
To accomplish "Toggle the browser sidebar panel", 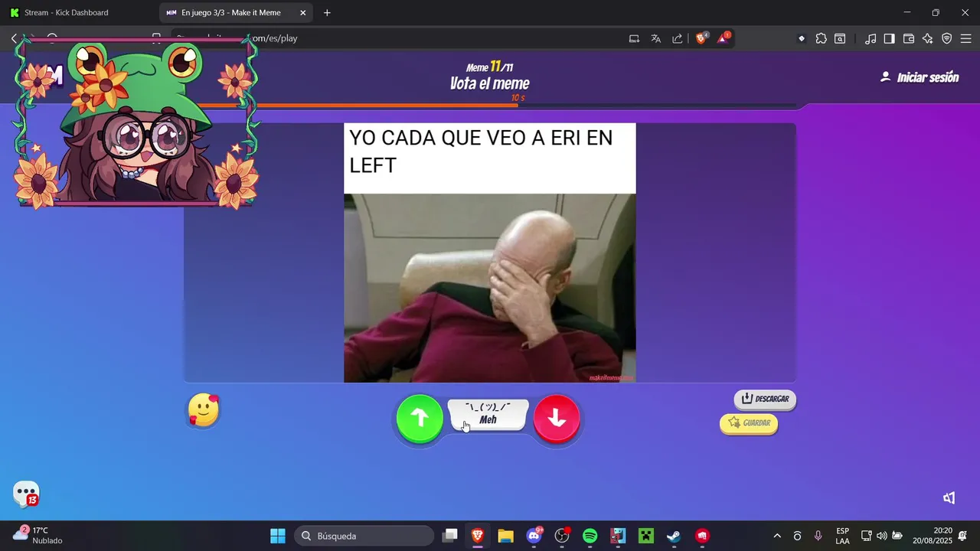I will 889,38.
